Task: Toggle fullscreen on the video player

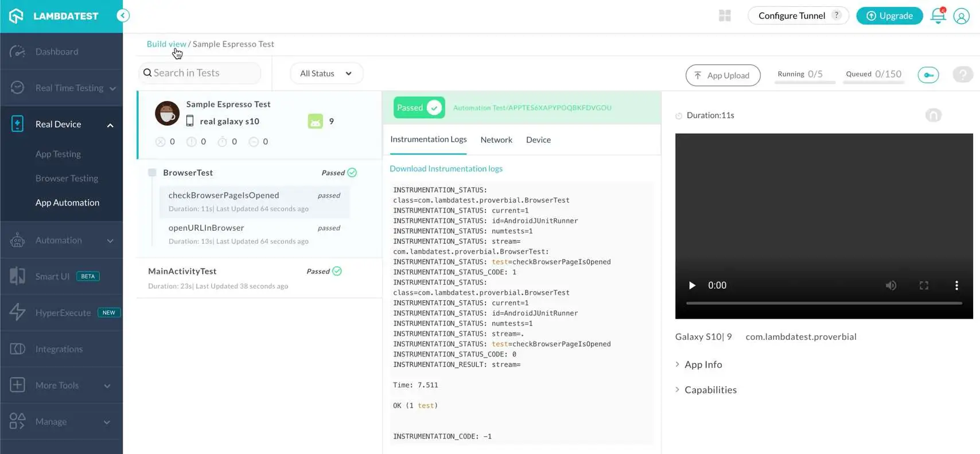Action: (924, 285)
